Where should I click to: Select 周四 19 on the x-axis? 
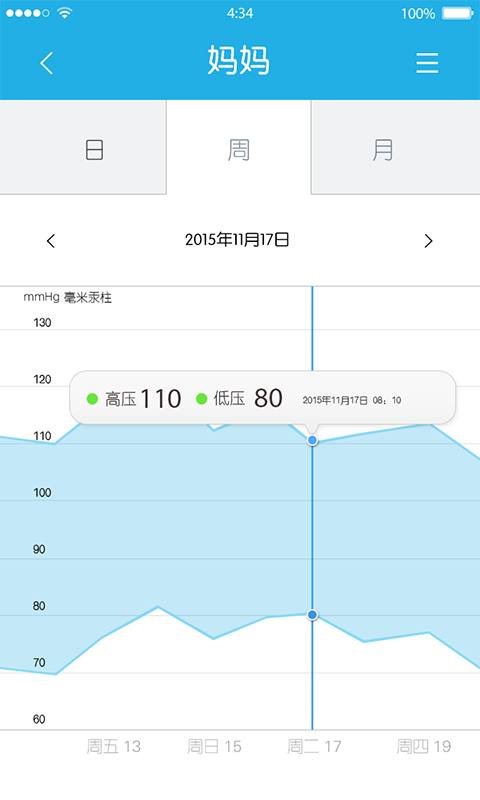(x=424, y=746)
